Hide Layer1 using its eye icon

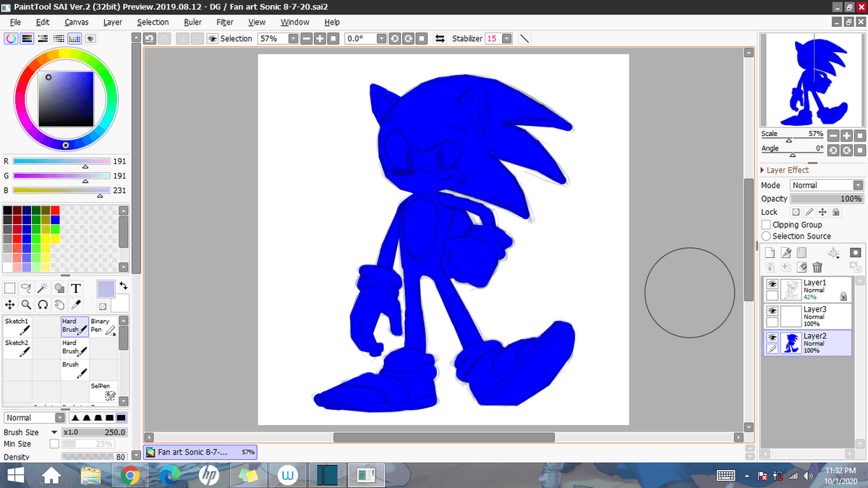[x=771, y=283]
